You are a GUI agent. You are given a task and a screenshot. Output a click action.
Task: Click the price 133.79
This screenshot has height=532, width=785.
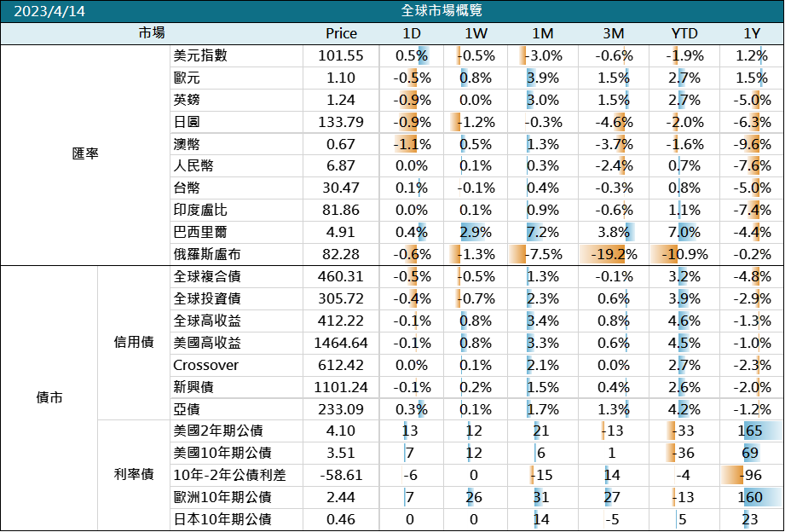tap(341, 122)
